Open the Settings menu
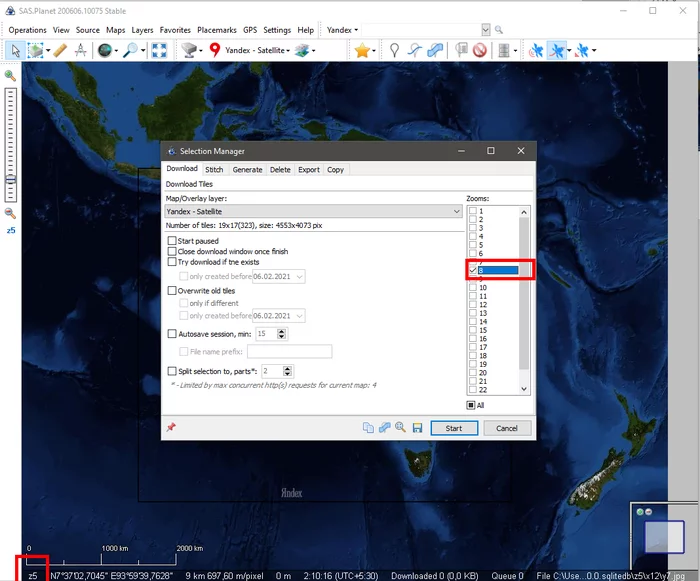This screenshot has width=700, height=581. coord(277,30)
